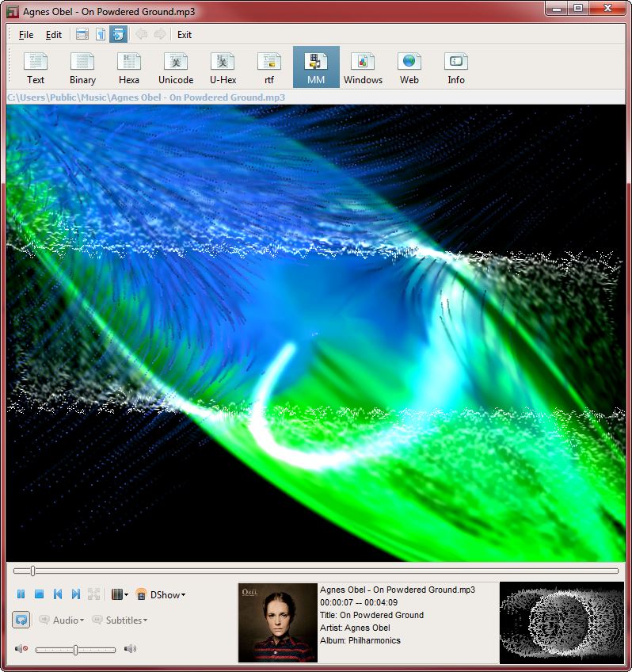Open the File menu
This screenshot has height=672, width=632.
point(26,35)
